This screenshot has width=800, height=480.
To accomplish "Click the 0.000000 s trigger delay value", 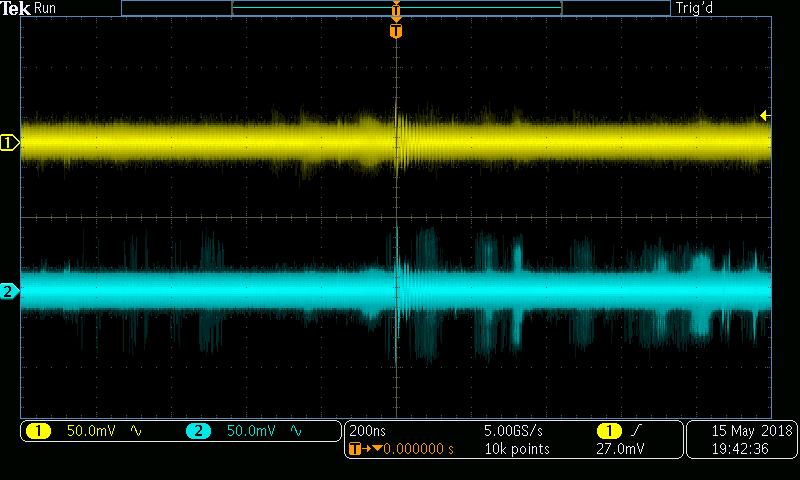I will tap(418, 449).
